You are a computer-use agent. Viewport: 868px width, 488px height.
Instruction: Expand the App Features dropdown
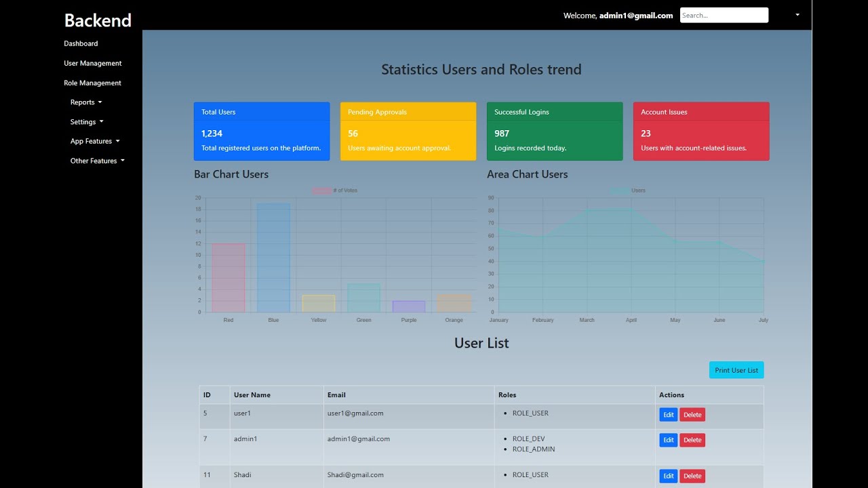coord(95,141)
